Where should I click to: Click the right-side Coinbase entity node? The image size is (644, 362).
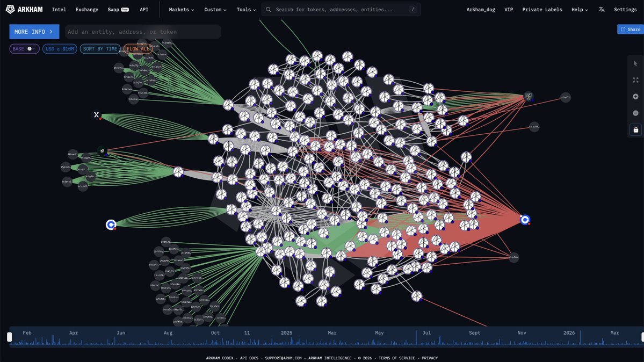pyautogui.click(x=525, y=219)
